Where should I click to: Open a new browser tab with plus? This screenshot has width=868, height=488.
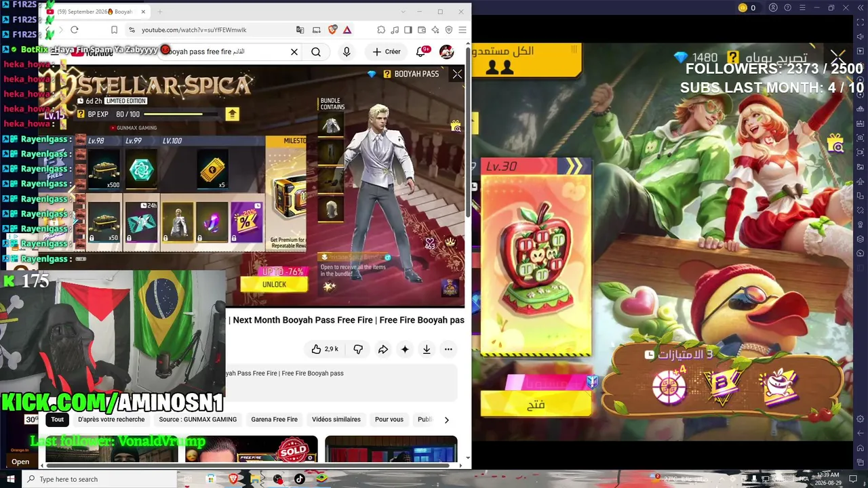pos(160,12)
